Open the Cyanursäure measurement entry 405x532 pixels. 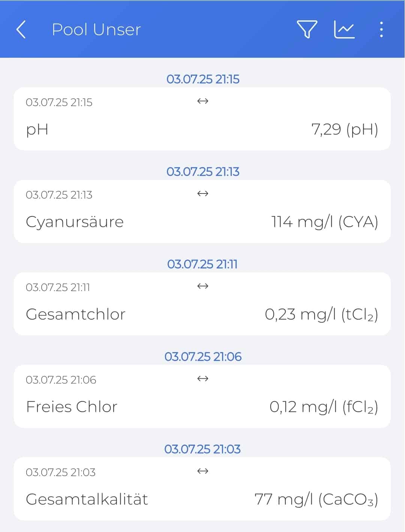click(202, 211)
